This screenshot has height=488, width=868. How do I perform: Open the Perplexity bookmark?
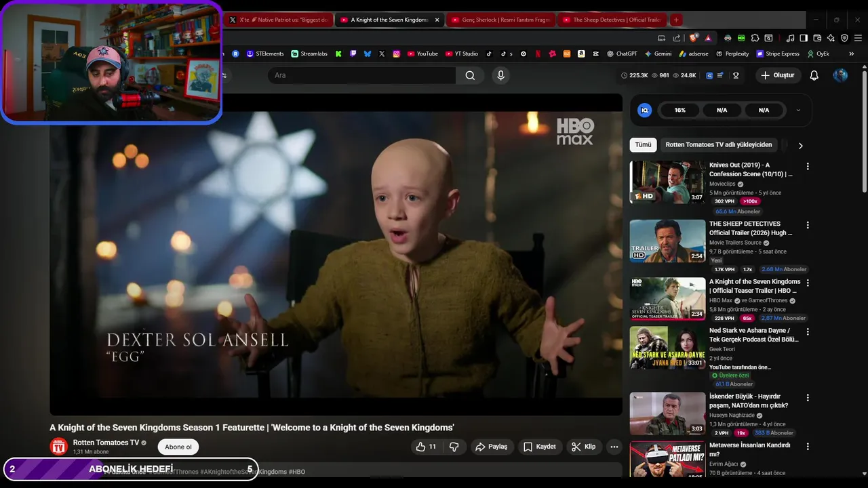pos(732,54)
